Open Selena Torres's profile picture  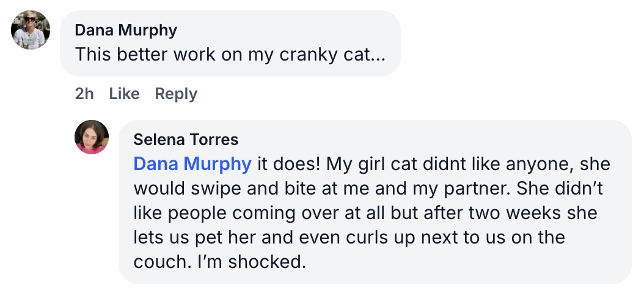click(x=92, y=137)
